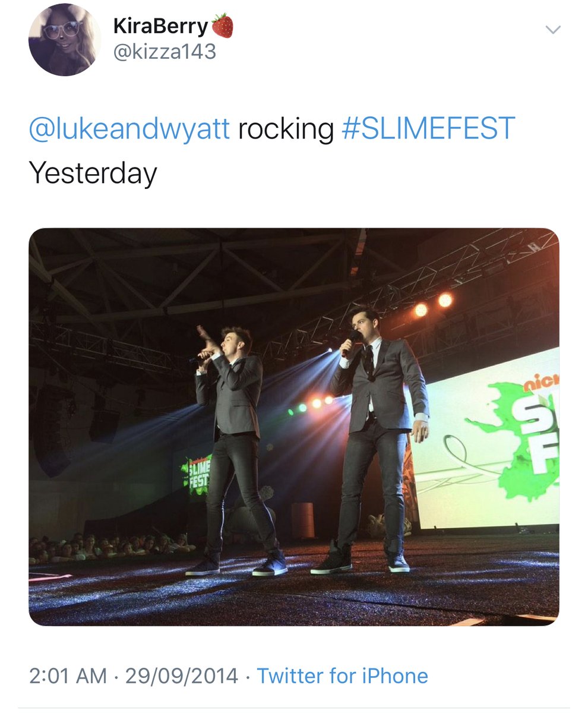This screenshot has height=713, width=588.
Task: Tap the orange stage lights above
Action: coord(433,305)
